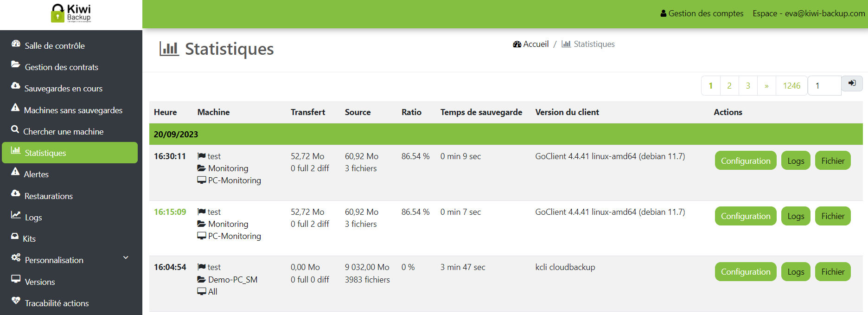
Task: Open Fichier for the 16:30:11 backup
Action: [x=833, y=161]
